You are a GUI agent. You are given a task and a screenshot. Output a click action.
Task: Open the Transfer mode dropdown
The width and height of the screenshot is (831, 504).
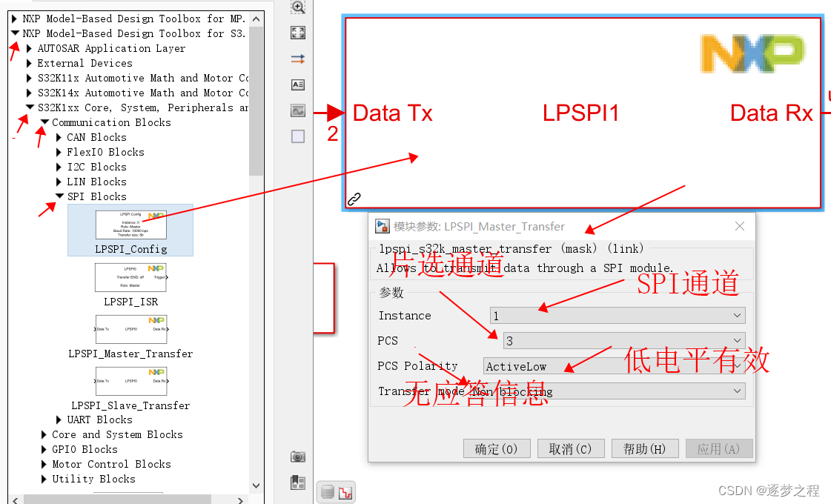737,391
